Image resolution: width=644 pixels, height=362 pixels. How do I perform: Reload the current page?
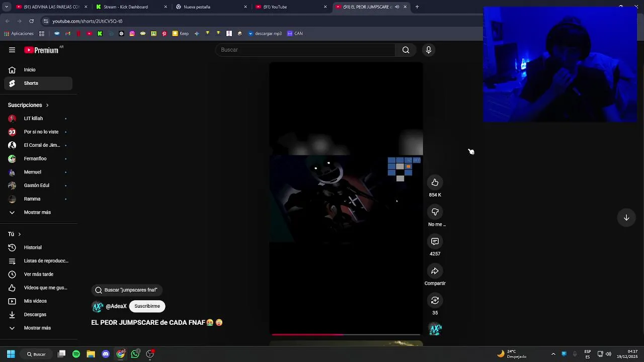[x=31, y=21]
